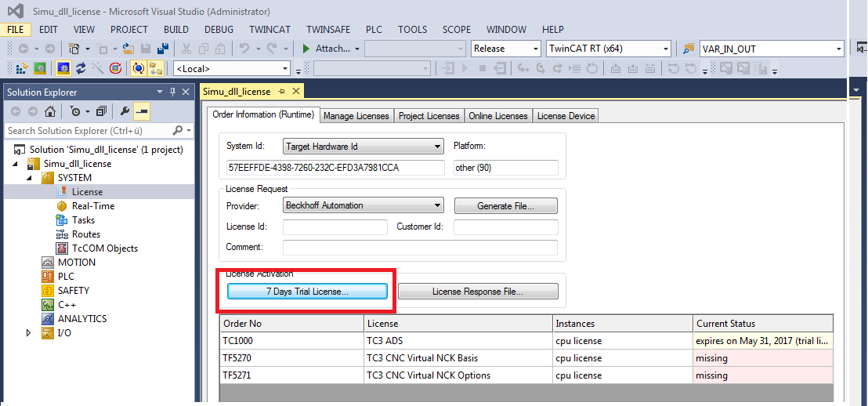Image resolution: width=868 pixels, height=406 pixels.
Task: Click the Save All double-disk icon
Action: tap(163, 49)
